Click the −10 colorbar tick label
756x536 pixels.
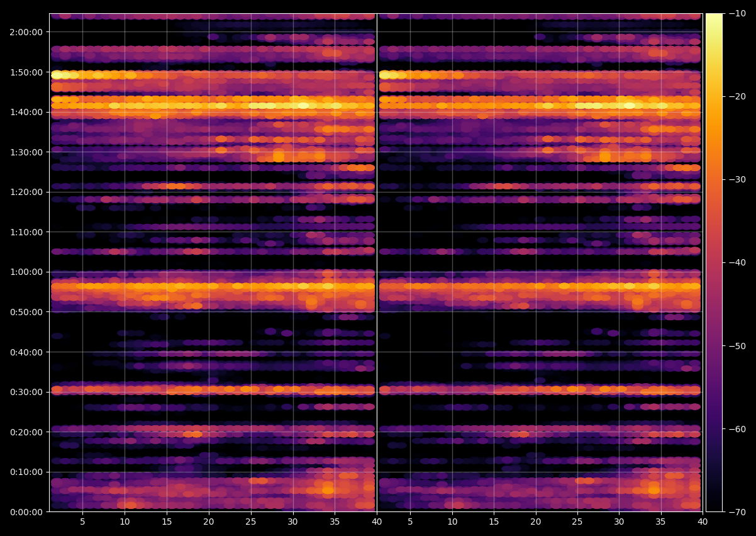[737, 13]
